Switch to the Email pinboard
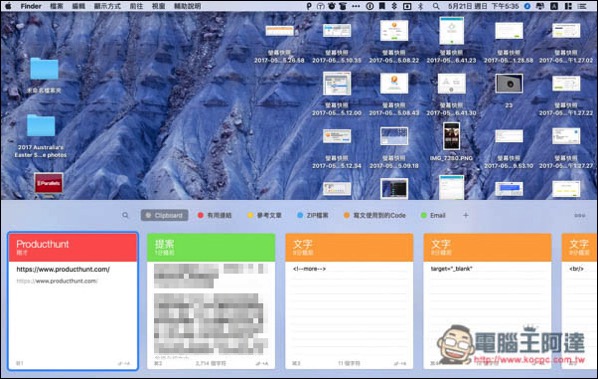This screenshot has height=379, width=598. tap(433, 215)
